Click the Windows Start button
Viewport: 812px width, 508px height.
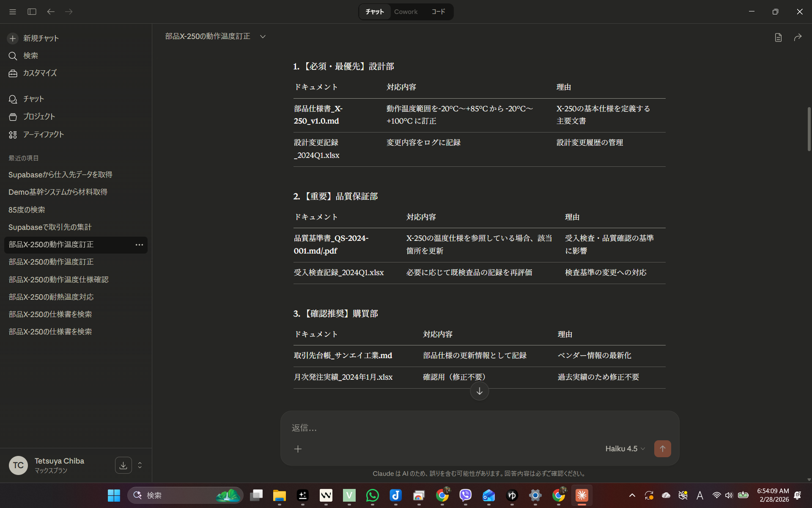(x=114, y=495)
